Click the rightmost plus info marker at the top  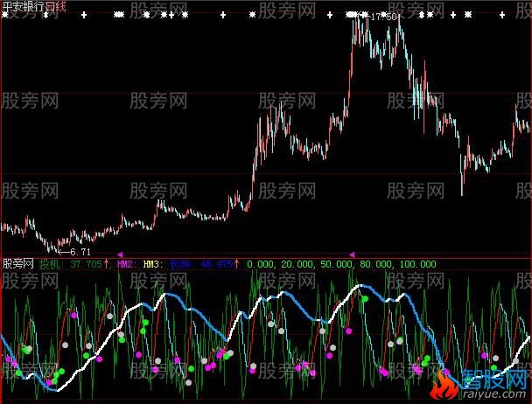pyautogui.click(x=502, y=15)
